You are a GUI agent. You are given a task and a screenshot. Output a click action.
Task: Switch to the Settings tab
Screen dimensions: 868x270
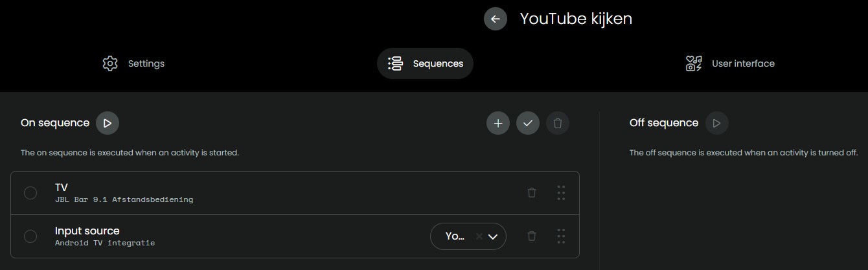133,63
